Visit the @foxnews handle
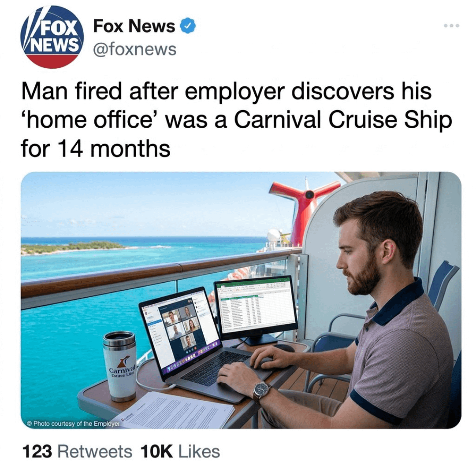Image resolution: width=476 pixels, height=461 pixels. point(134,48)
